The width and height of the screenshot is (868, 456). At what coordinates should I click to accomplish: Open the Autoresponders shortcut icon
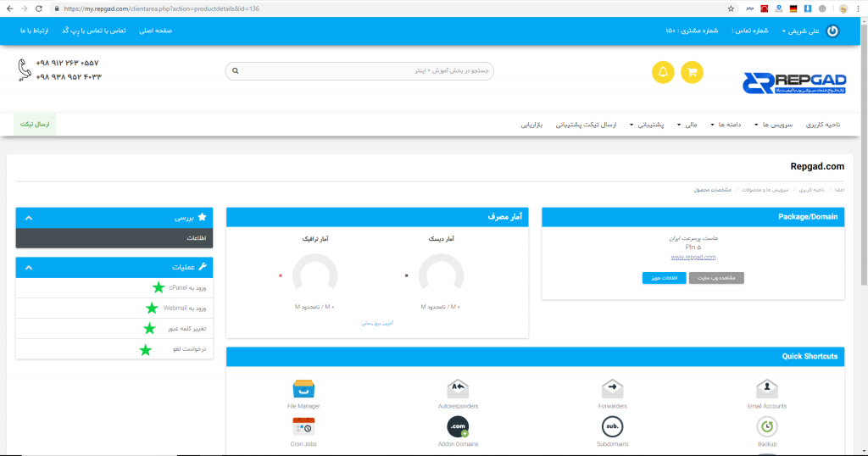coord(458,389)
